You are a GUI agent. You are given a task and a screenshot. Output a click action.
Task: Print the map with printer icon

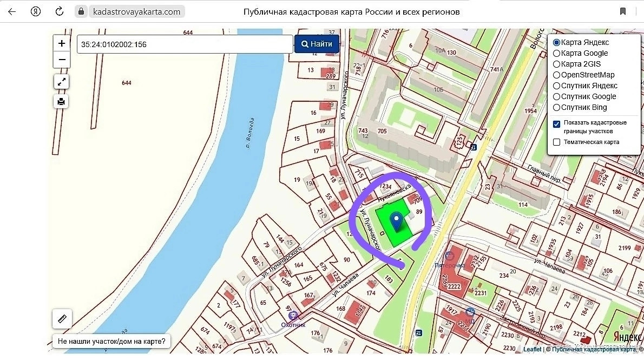coord(61,101)
